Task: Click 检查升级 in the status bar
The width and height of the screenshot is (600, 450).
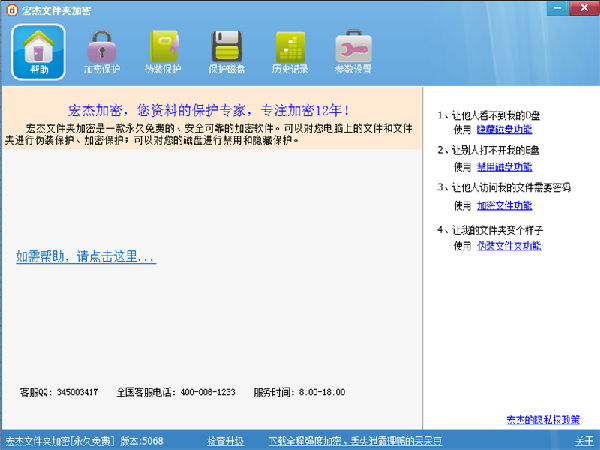Action: coord(225,441)
